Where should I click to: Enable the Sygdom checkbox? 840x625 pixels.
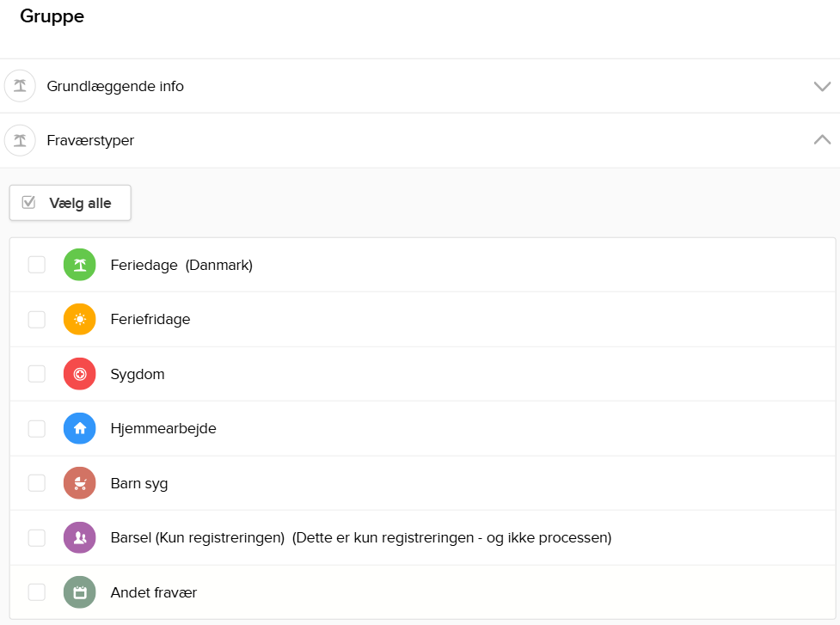pos(36,374)
